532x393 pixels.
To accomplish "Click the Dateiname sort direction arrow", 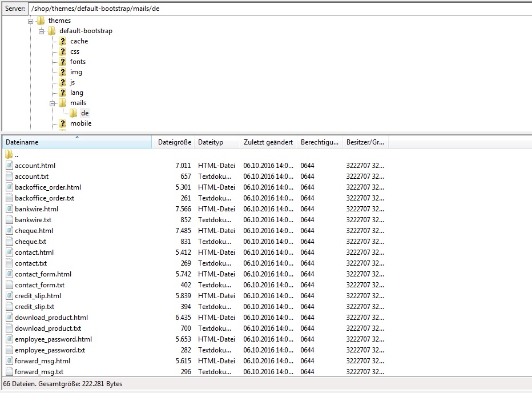I will point(77,137).
